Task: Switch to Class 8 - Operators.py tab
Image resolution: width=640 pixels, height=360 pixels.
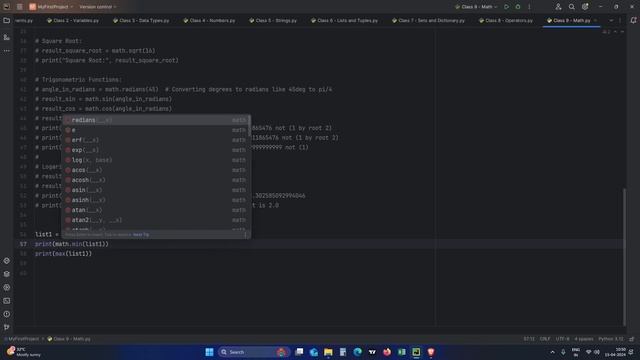Action: click(506, 20)
